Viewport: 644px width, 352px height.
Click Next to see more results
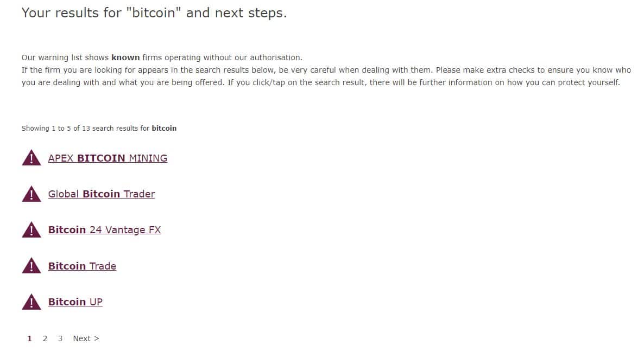click(x=86, y=338)
